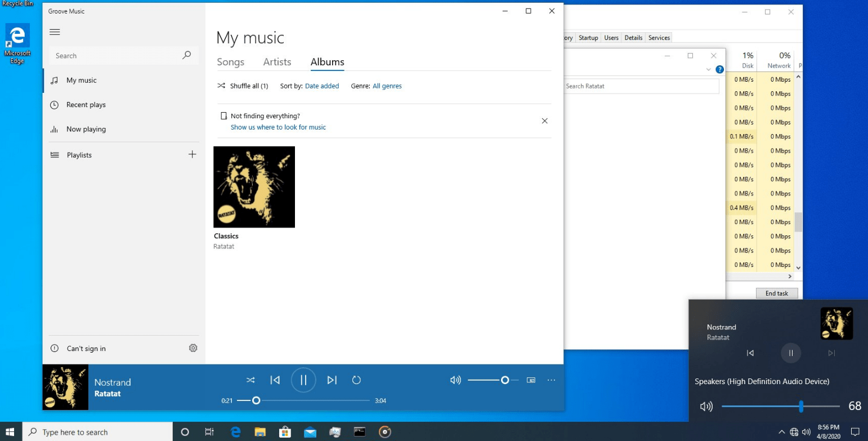Expand ribbon chevron beside the help icon
The width and height of the screenshot is (868, 441).
click(x=708, y=69)
